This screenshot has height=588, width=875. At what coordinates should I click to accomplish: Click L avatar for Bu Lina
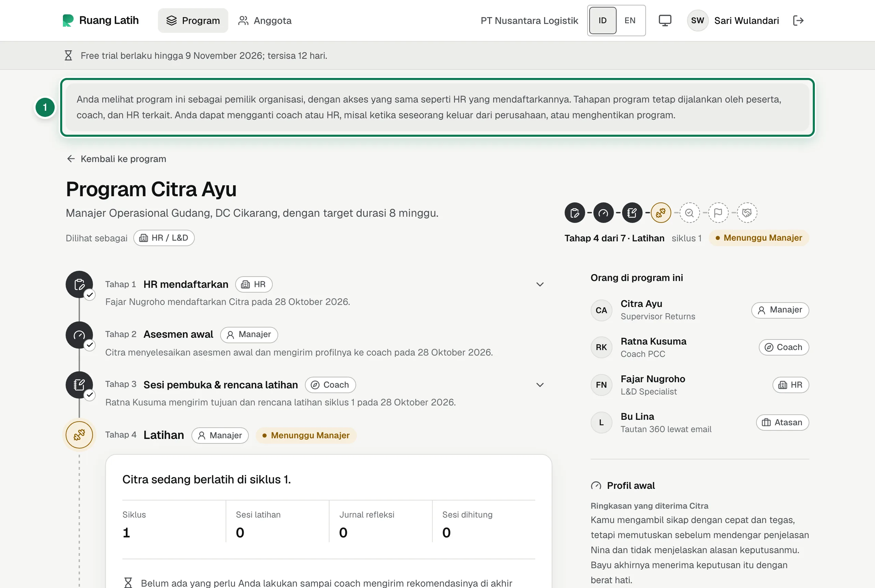pos(601,423)
